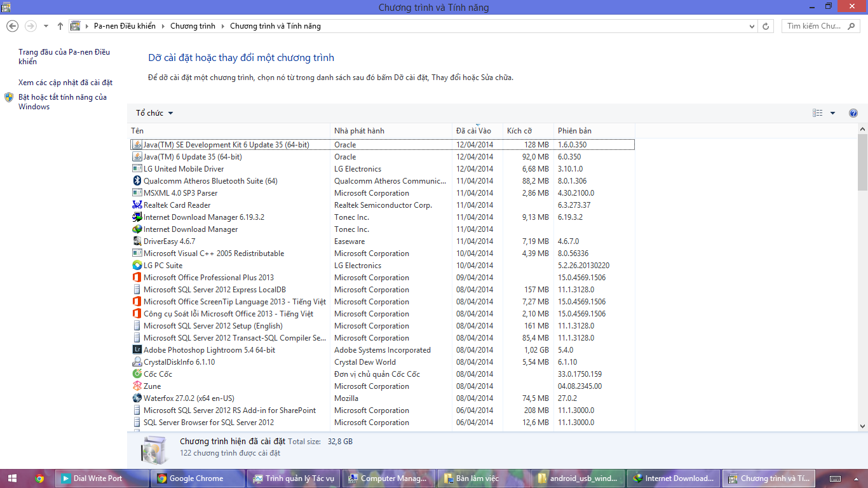Select Microsoft Office ScreenTip Language 2013 row

(x=383, y=302)
